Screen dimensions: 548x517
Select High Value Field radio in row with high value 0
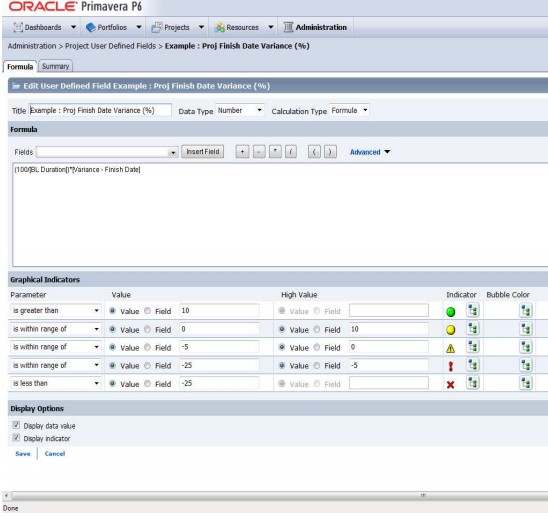point(317,347)
